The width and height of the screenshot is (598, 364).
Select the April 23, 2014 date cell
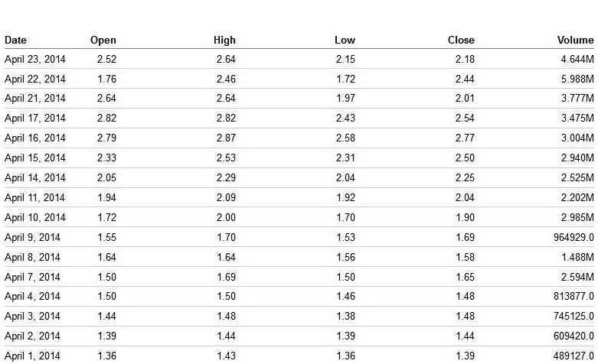[35, 59]
